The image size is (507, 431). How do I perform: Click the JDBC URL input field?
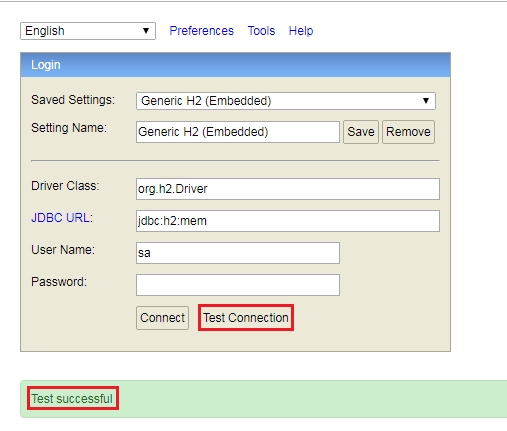pyautogui.click(x=288, y=221)
